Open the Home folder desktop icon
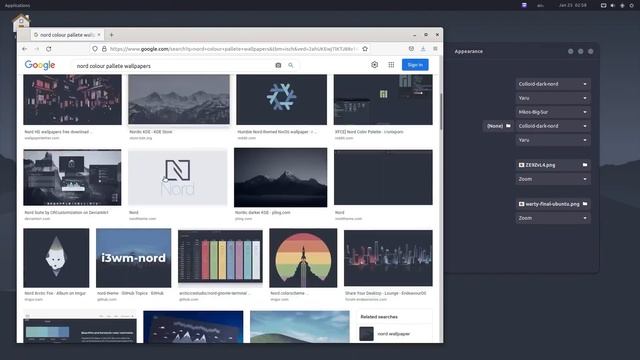This screenshot has width=640, height=360. 21,23
